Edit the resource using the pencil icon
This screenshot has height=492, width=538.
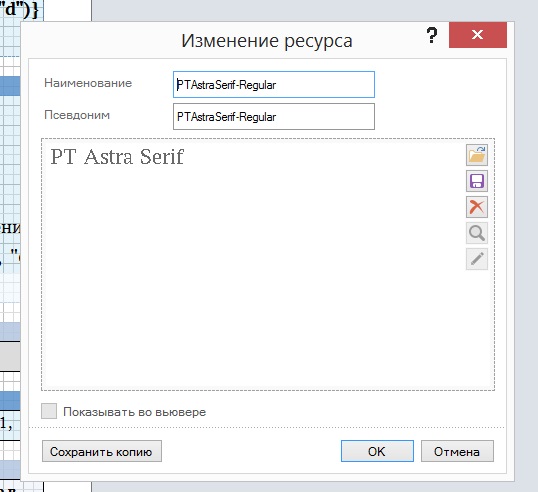click(x=477, y=259)
